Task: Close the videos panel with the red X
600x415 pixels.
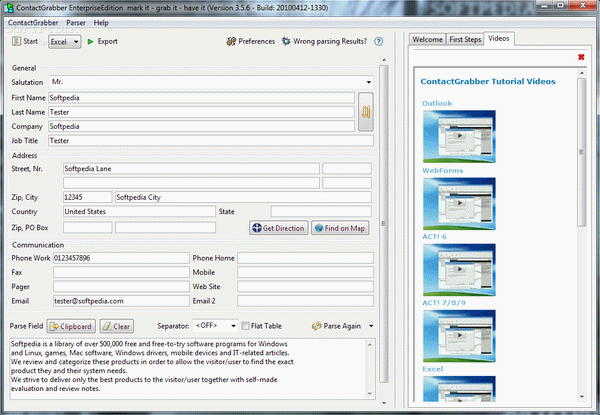Action: pyautogui.click(x=581, y=57)
